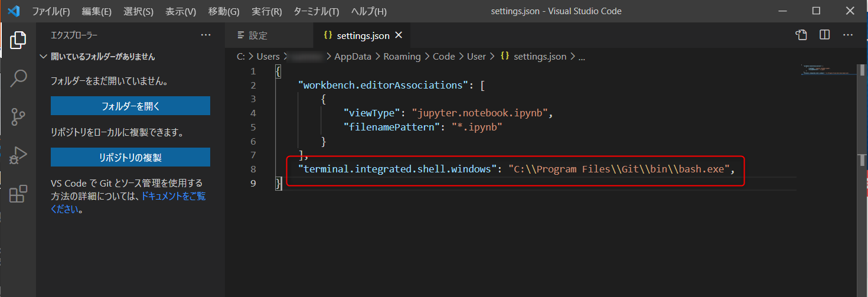The image size is (868, 297).
Task: Open the Extensions view icon
Action: 18,194
